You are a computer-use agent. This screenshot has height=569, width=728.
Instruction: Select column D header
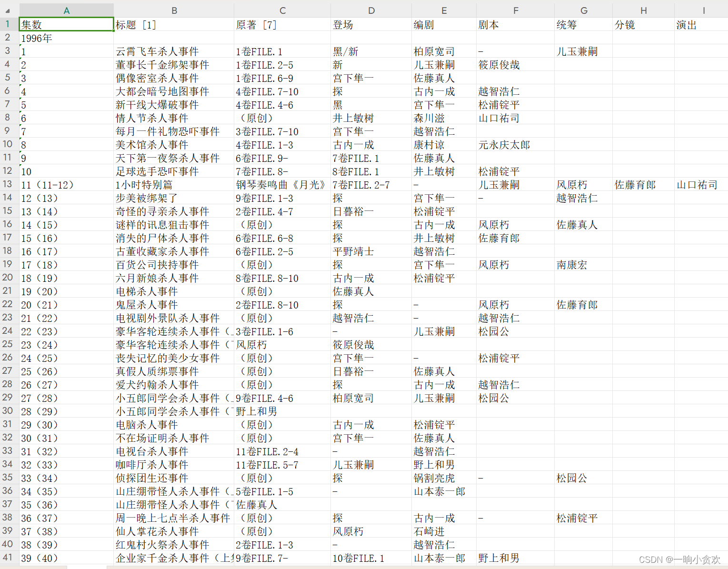click(x=371, y=10)
